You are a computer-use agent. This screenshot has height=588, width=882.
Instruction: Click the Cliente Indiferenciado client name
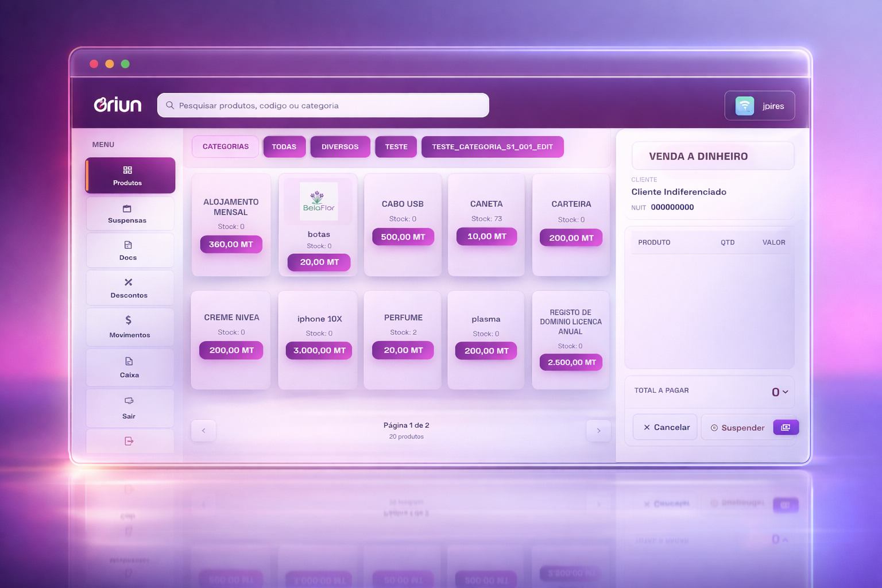pyautogui.click(x=679, y=192)
